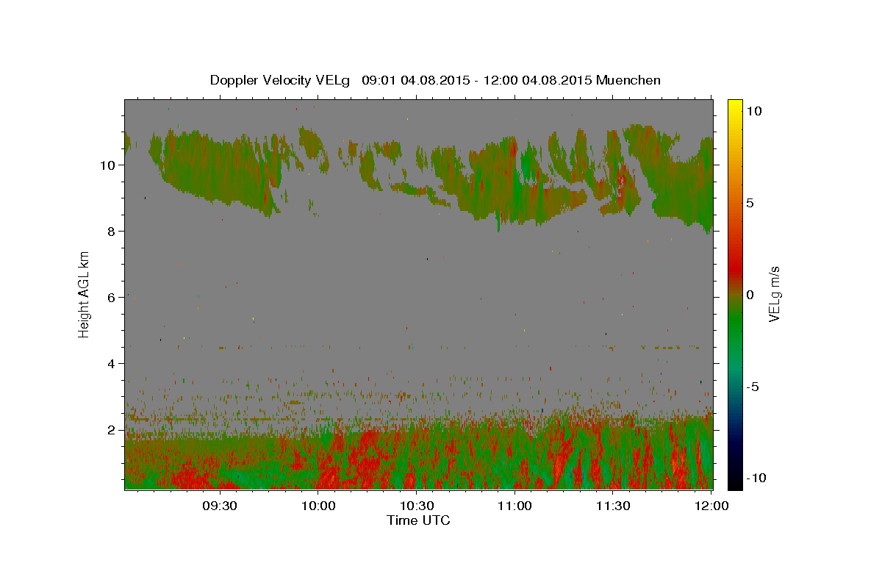882x588 pixels.
Task: Click the 11:30 time tick label
Action: [613, 506]
